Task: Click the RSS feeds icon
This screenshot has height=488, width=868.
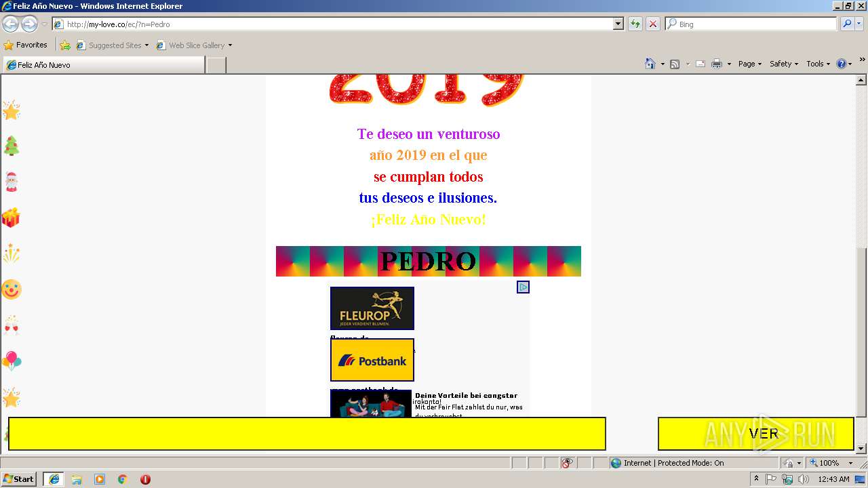Action: click(675, 64)
